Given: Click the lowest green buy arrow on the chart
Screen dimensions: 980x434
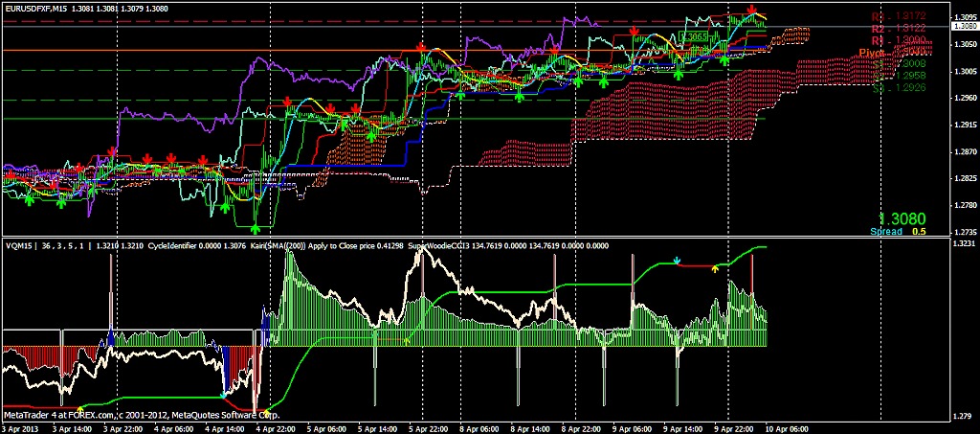Looking at the screenshot, I should 256,229.
